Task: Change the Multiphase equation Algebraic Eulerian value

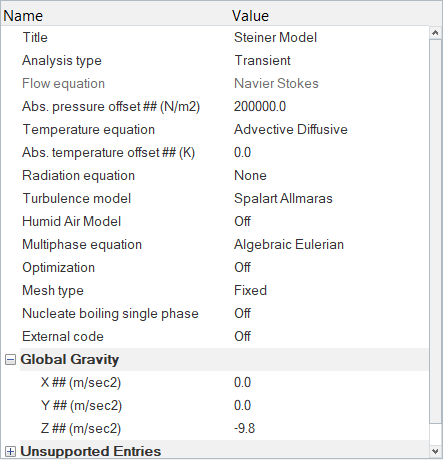Action: [289, 244]
